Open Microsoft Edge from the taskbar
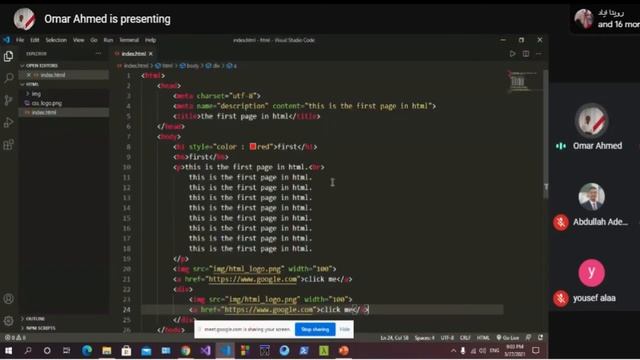640x360 pixels. click(x=87, y=351)
